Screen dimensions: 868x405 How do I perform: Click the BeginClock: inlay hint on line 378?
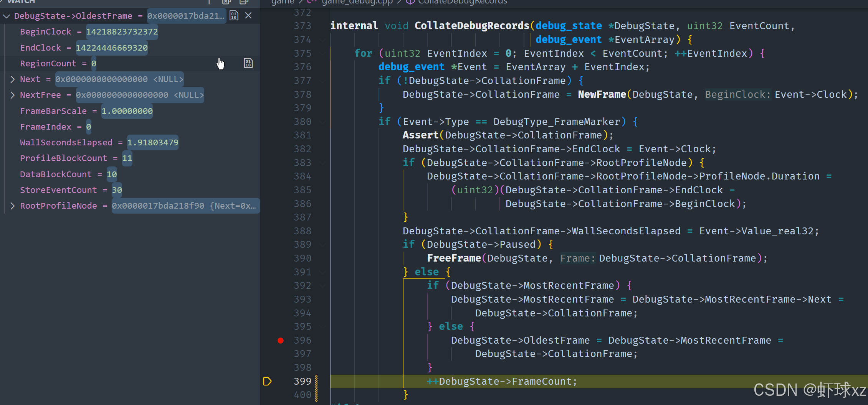coord(738,95)
